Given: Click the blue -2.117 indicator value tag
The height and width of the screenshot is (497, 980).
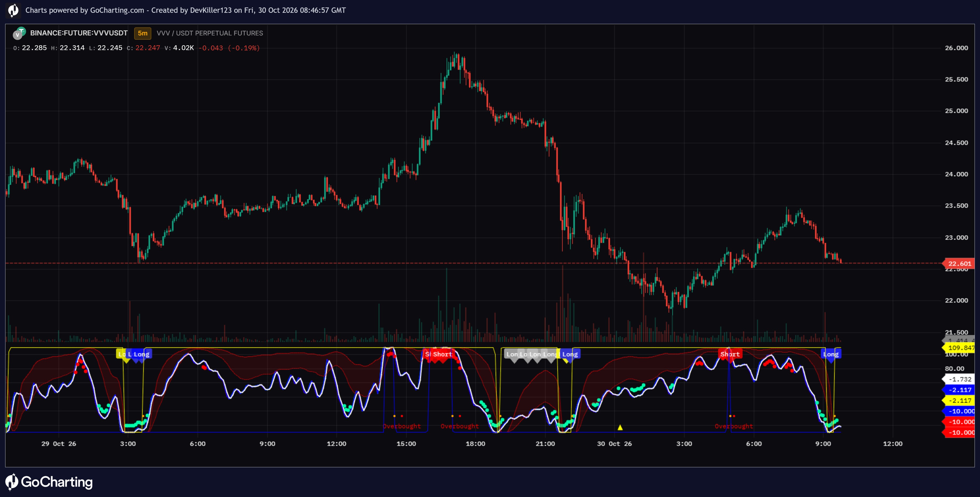Looking at the screenshot, I should [x=959, y=390].
